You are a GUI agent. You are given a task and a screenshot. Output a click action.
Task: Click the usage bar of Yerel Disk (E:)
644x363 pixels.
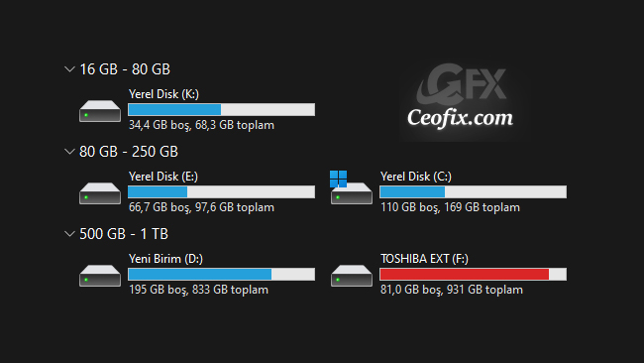pos(221,192)
